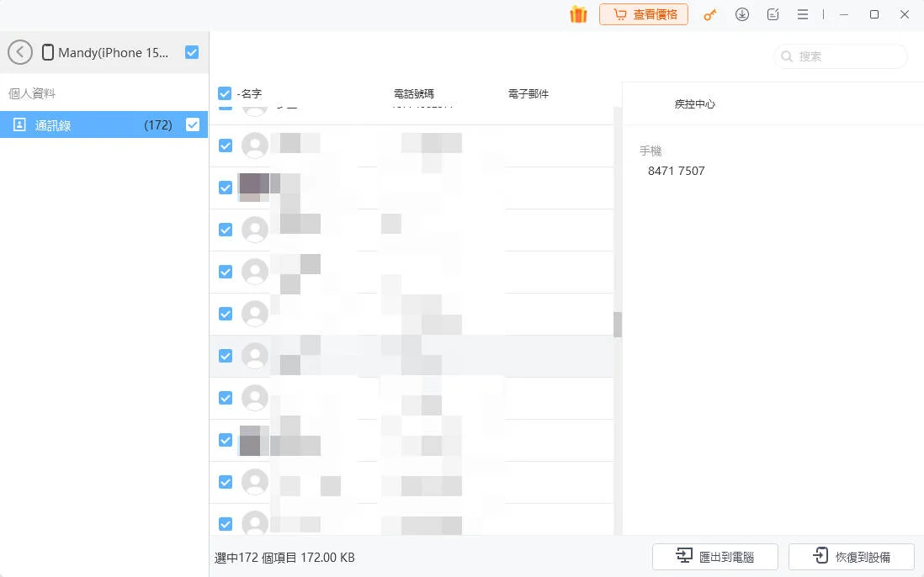
Task: Click the 電子郵件 column header
Action: tap(528, 93)
